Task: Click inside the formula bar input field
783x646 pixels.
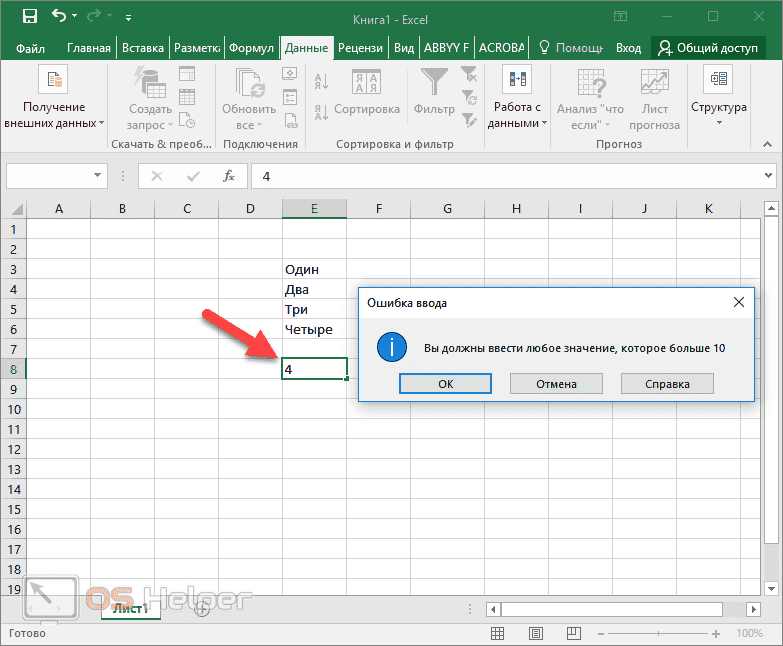Action: (x=500, y=176)
